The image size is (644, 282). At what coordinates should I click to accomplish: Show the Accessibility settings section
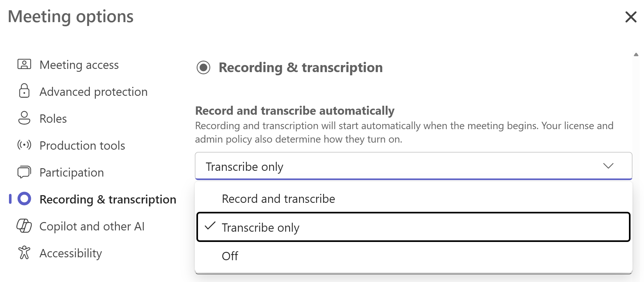tap(70, 253)
